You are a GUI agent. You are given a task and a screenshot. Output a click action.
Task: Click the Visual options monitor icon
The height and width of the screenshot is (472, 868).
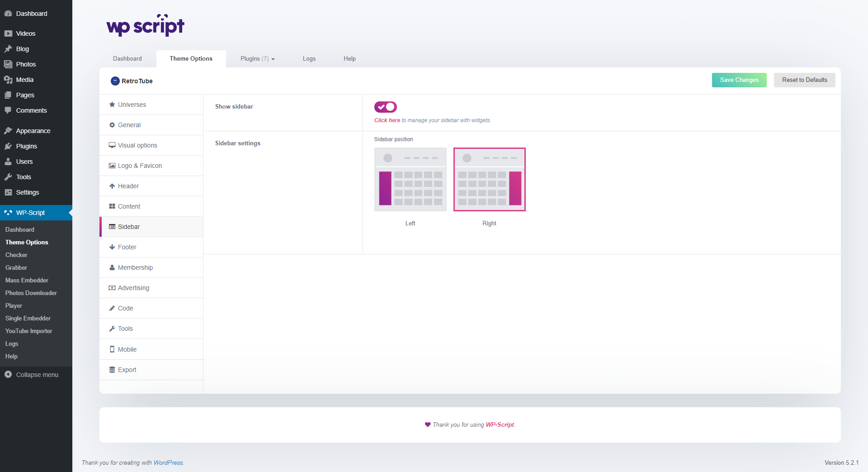(112, 145)
